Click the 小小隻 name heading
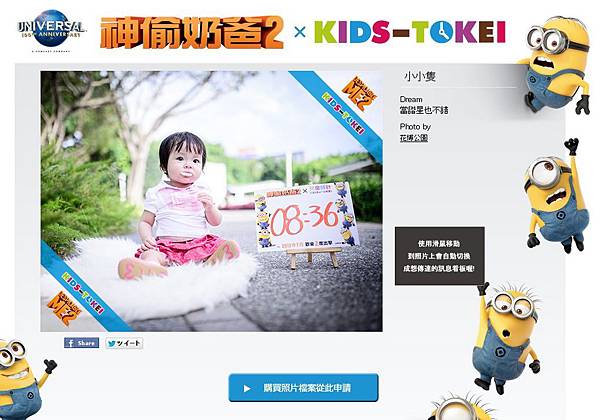600x420 pixels. [x=420, y=77]
